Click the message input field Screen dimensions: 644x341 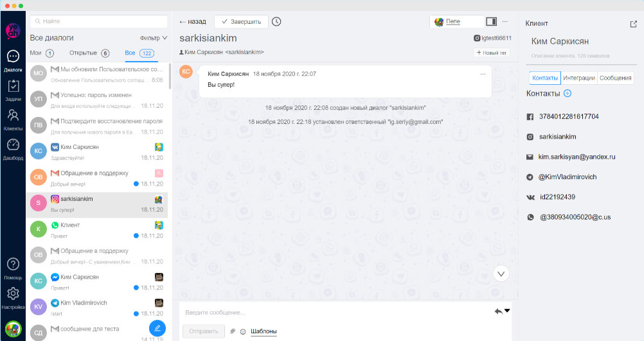[337, 313]
